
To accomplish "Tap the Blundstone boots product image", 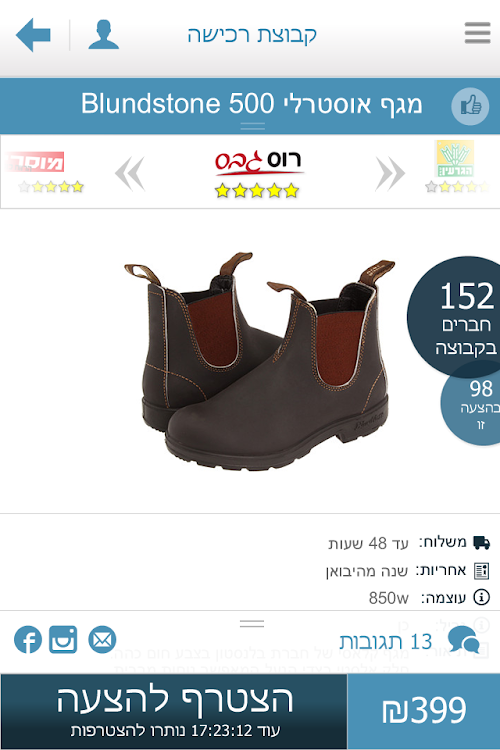I will pos(259,361).
